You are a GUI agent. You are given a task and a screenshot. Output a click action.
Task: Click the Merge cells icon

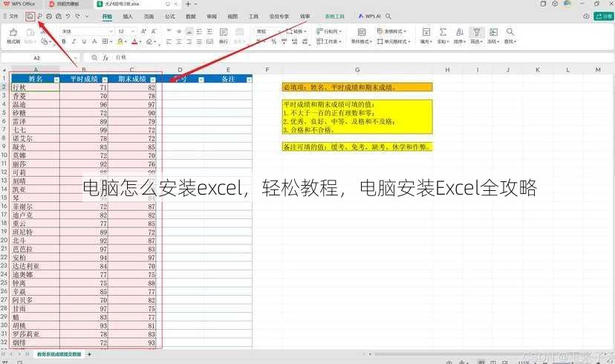(239, 36)
